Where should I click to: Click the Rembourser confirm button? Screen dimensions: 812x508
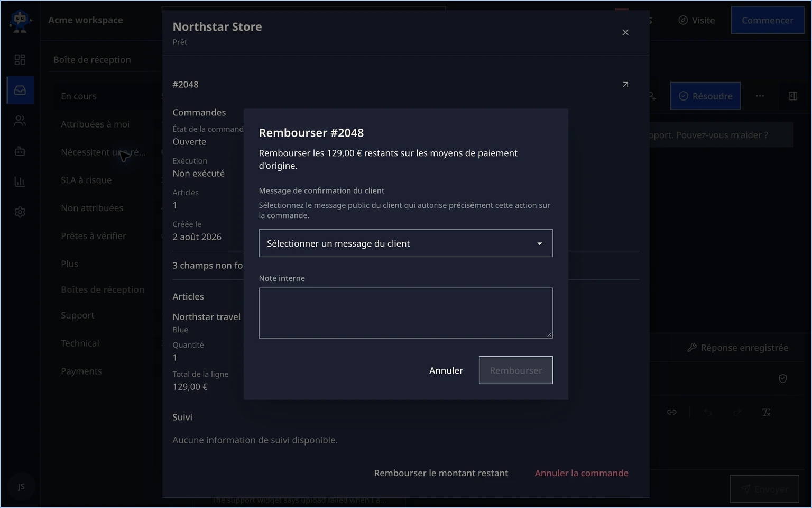515,370
